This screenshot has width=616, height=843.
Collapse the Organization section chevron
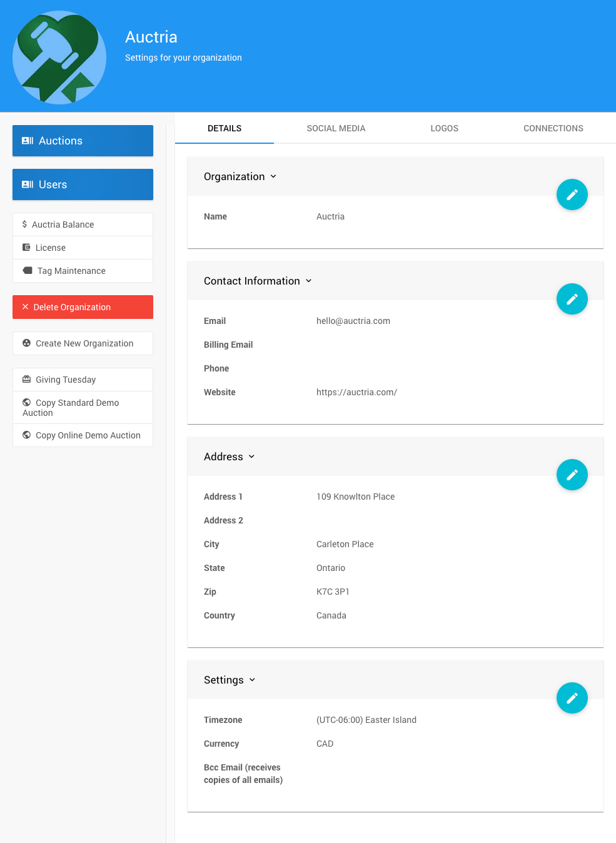pyautogui.click(x=273, y=176)
